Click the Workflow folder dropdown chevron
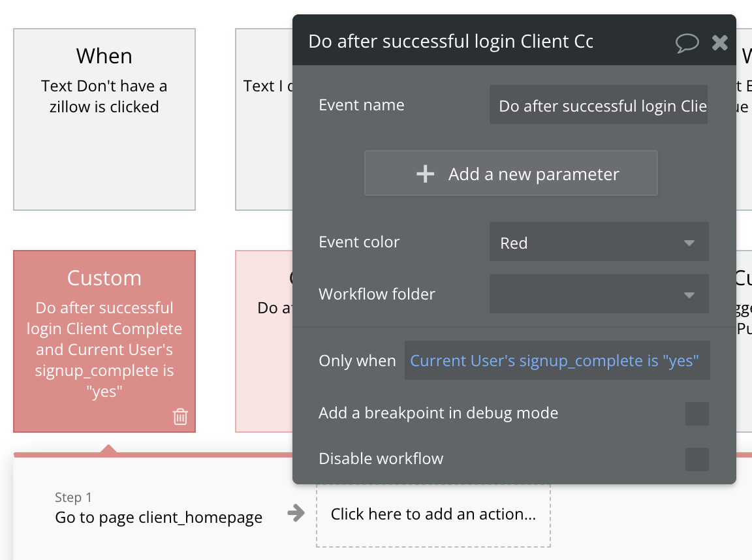 click(x=689, y=294)
